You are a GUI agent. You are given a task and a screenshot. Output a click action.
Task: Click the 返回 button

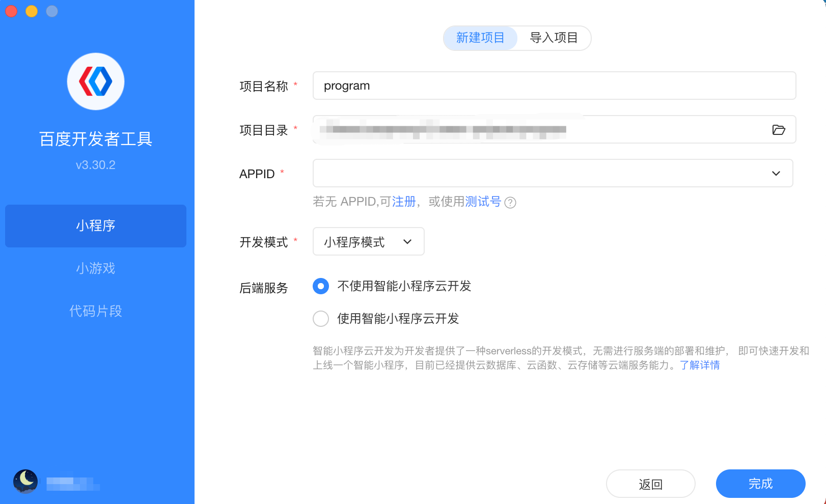650,484
